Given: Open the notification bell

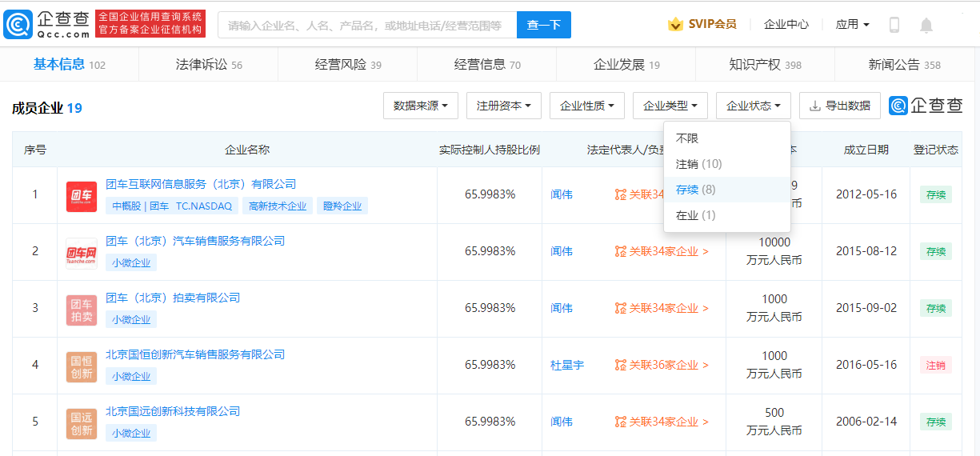Looking at the screenshot, I should (x=926, y=25).
